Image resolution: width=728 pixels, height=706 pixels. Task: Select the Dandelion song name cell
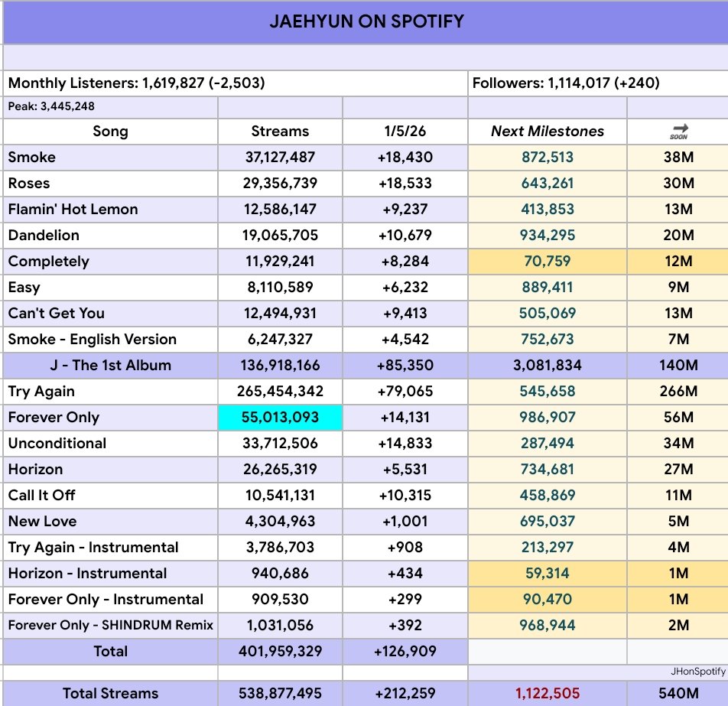point(110,236)
